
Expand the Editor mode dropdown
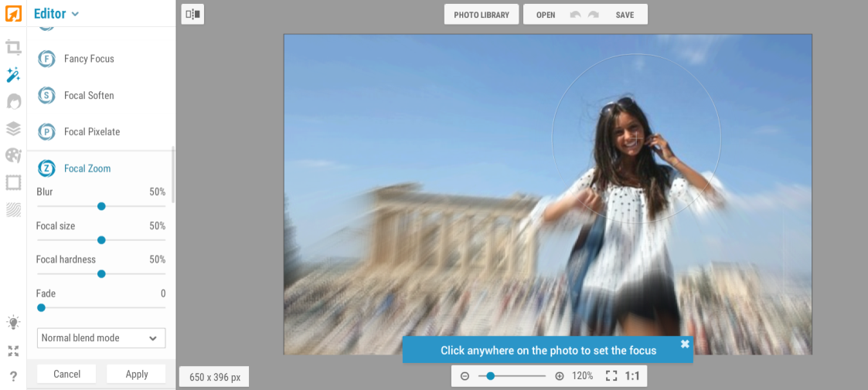click(x=56, y=13)
